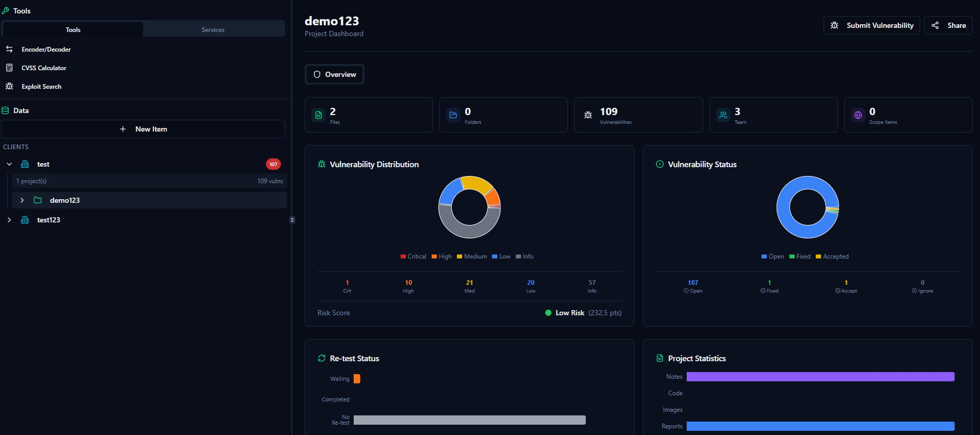Click the Vulnerability Status donut chart
Screen dimensions: 980x435
808,207
